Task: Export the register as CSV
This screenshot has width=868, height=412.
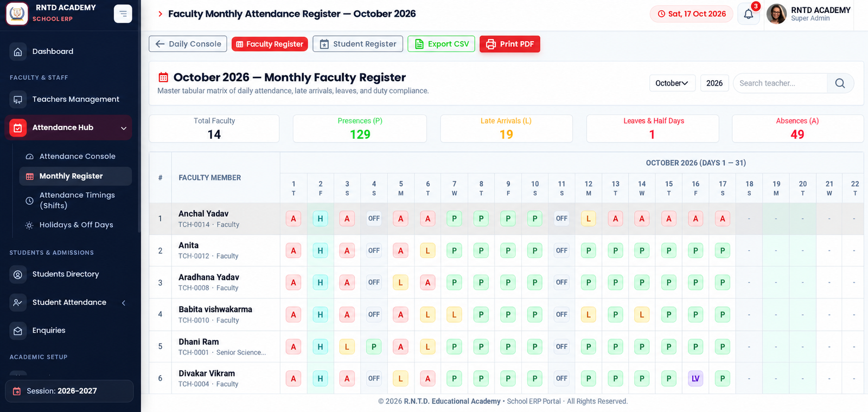Action: click(x=442, y=44)
